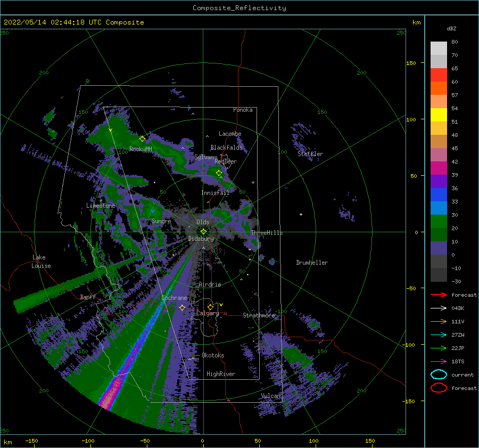Click the Okotoks city label
479x448 pixels.
tap(213, 355)
